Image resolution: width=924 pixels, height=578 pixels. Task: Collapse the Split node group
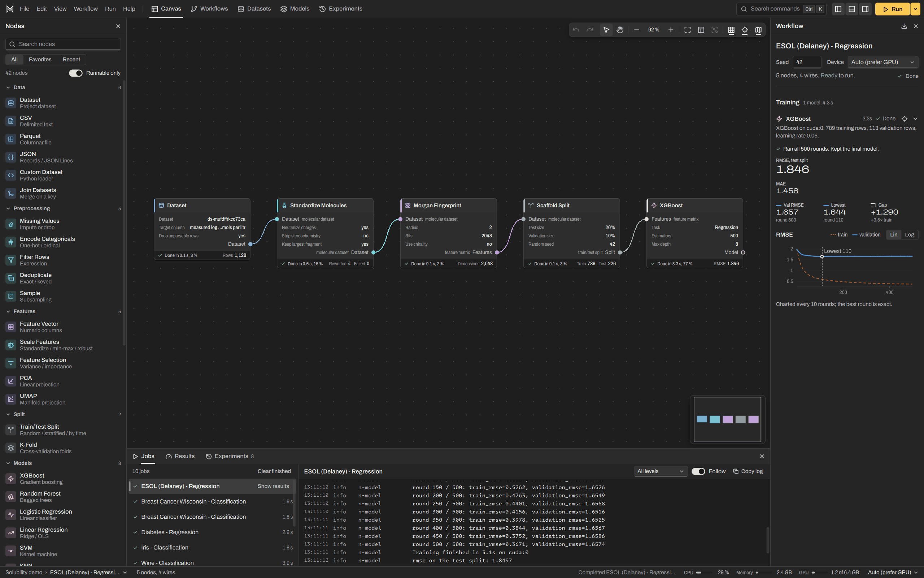[x=8, y=414]
